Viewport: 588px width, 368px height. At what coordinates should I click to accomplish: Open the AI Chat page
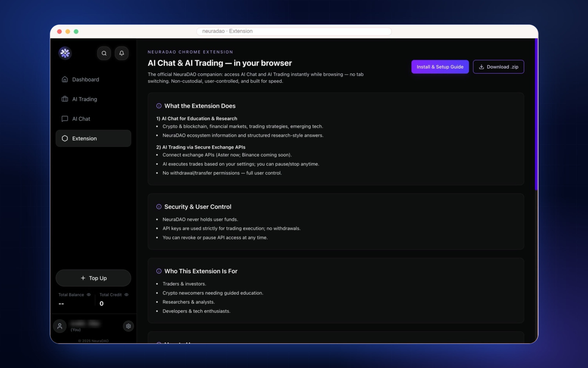tap(93, 119)
